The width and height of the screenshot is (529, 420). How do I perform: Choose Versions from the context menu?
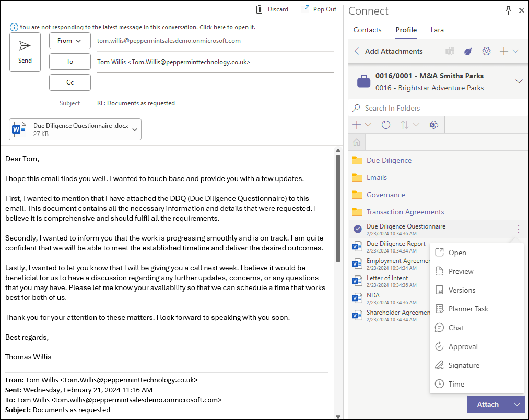(477, 290)
